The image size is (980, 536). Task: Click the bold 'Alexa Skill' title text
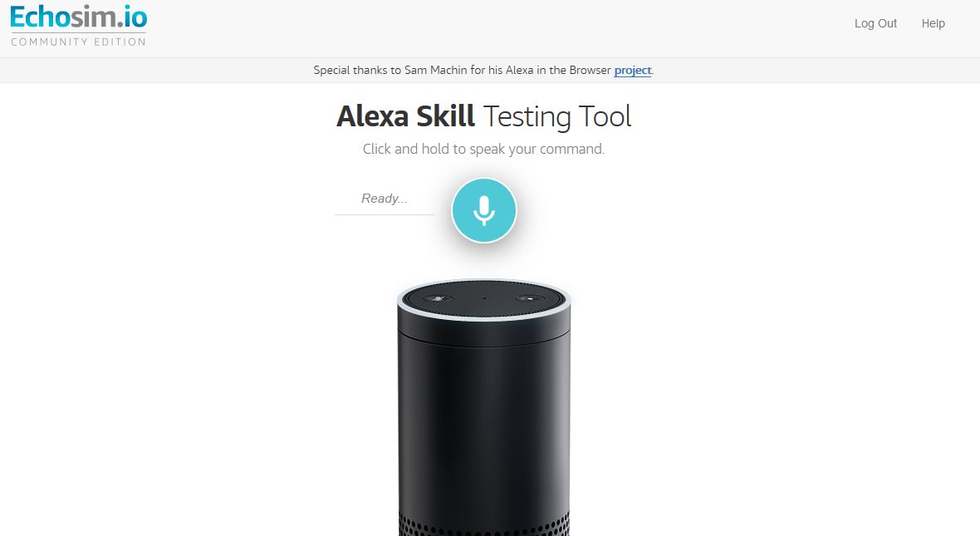tap(405, 116)
